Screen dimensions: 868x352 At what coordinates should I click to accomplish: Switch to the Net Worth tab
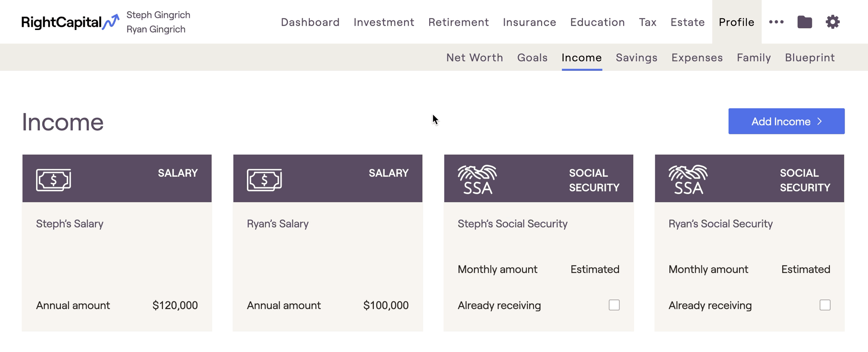tap(475, 57)
